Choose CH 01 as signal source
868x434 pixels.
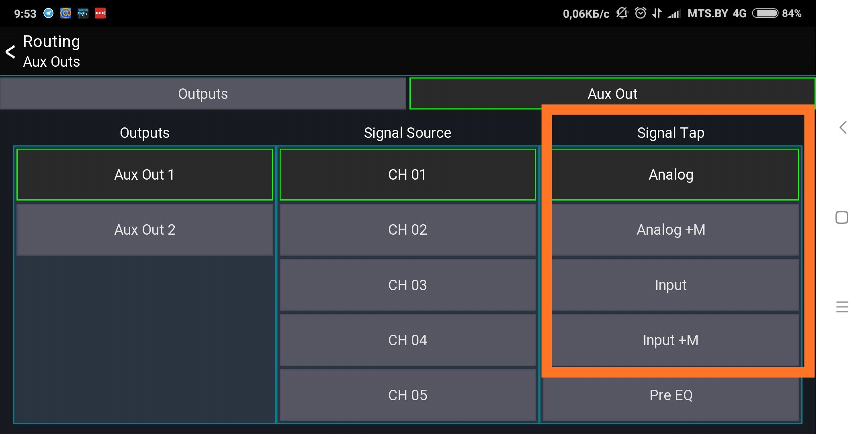407,175
